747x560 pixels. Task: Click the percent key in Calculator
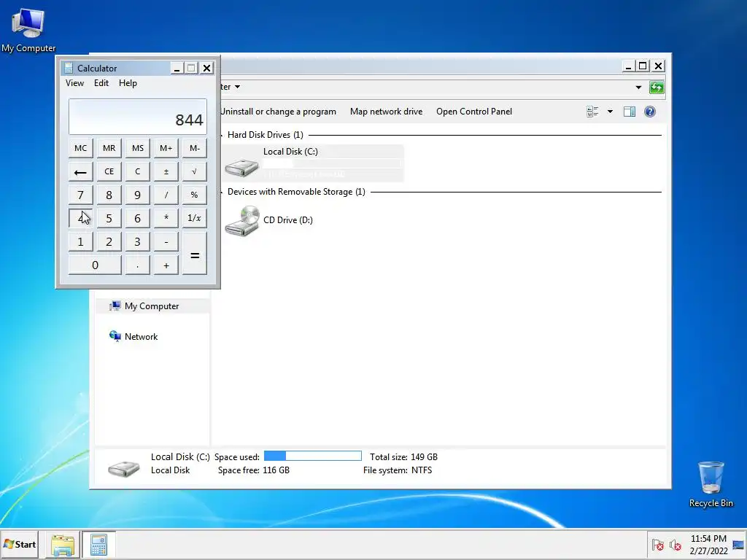click(x=194, y=195)
